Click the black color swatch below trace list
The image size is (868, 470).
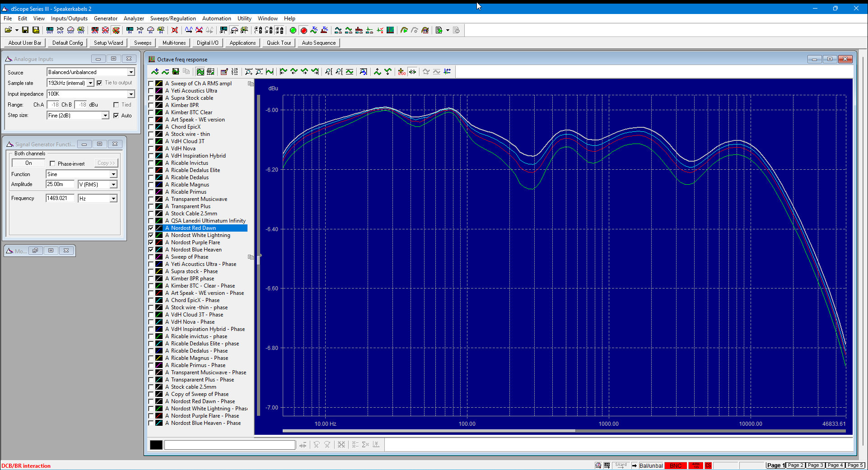click(156, 445)
